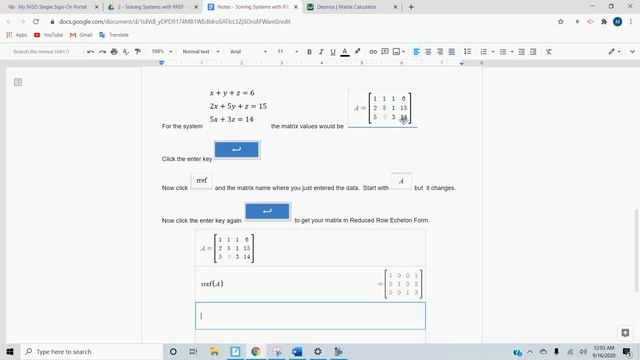
Task: Add a comment from toolbar
Action: [384, 51]
